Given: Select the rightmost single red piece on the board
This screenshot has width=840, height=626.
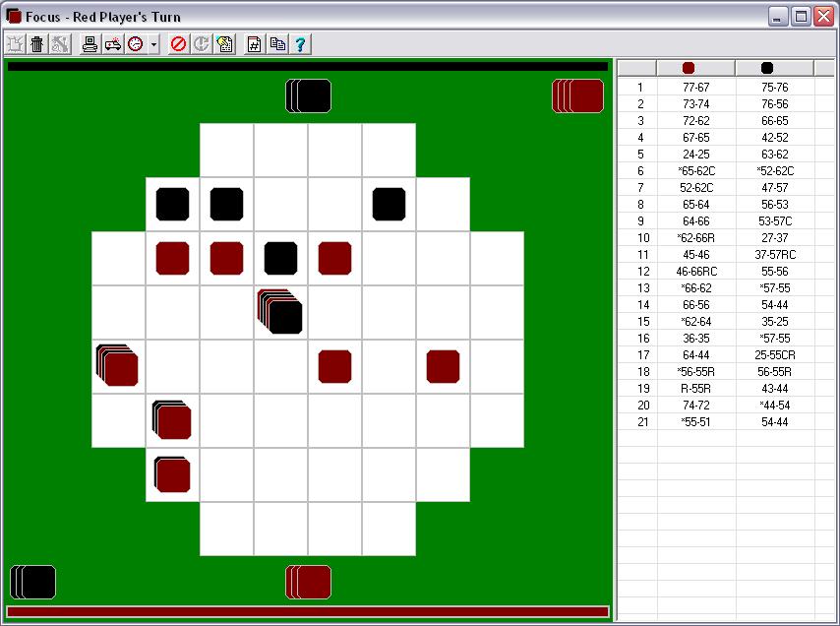Looking at the screenshot, I should pos(443,366).
